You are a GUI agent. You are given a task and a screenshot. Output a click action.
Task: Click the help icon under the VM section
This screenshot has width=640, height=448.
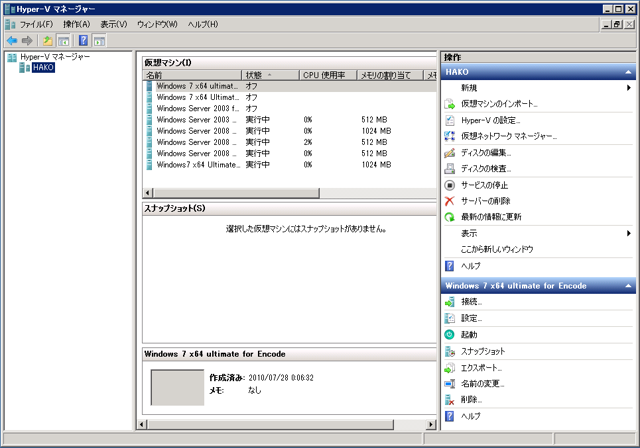449,416
